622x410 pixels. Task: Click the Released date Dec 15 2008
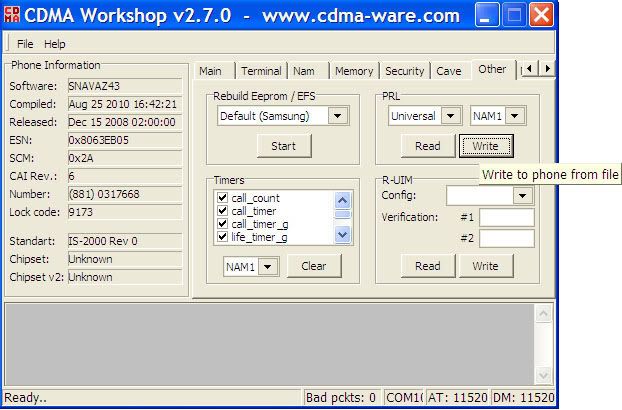125,122
